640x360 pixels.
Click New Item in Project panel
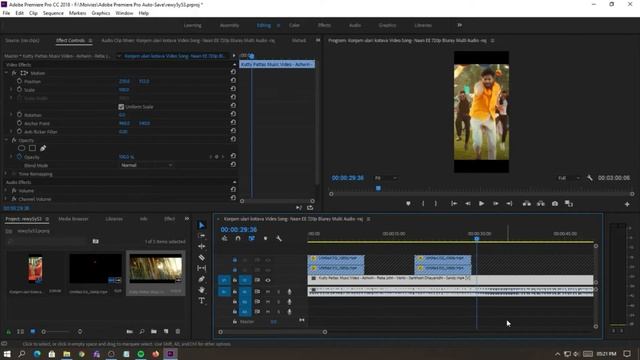(x=166, y=332)
